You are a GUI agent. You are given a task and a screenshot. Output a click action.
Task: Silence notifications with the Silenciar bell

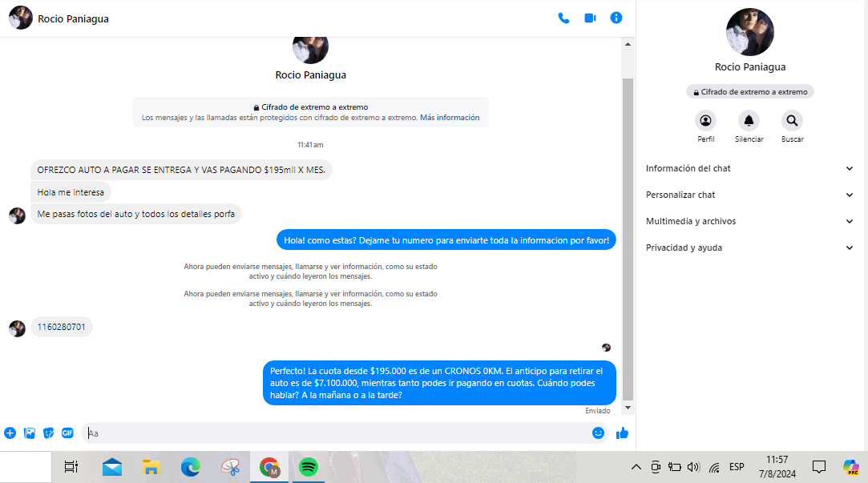point(749,122)
